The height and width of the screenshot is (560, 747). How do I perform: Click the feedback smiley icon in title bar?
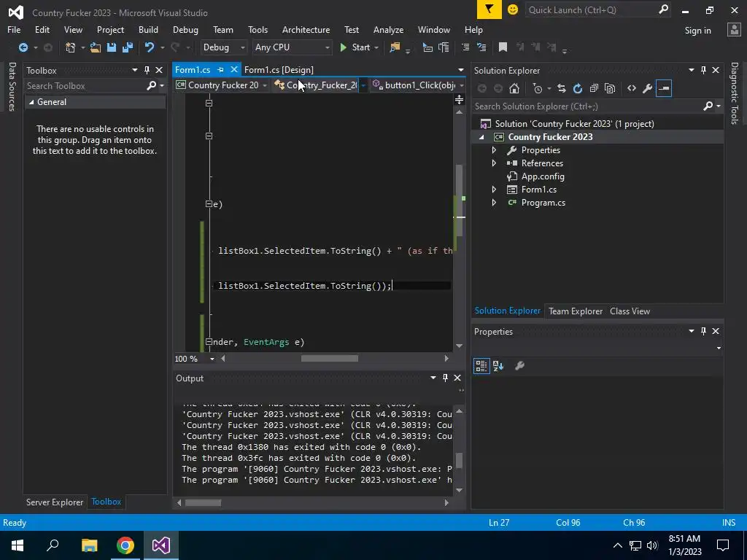[513, 9]
